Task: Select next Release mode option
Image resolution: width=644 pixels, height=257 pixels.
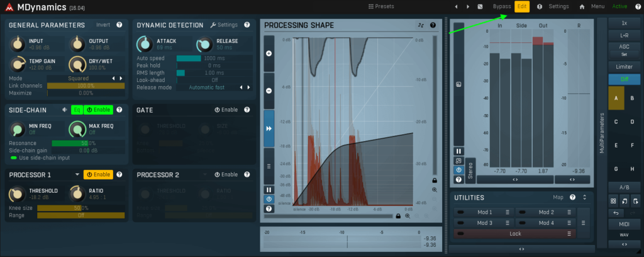Action: pos(248,87)
